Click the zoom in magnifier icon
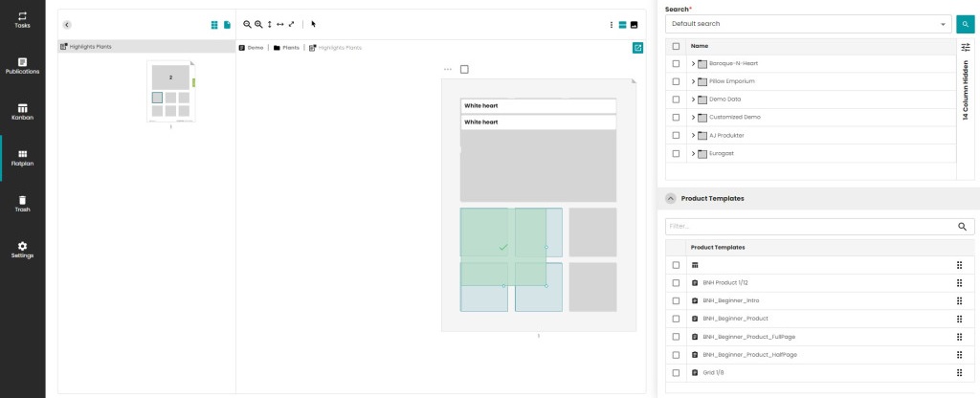 pyautogui.click(x=258, y=24)
